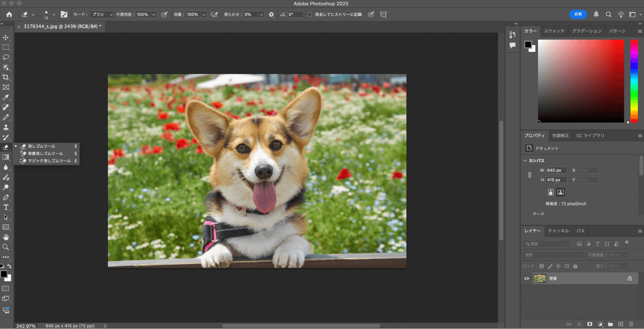The image size is (644, 329).
Task: Select the History Brush tool
Action: [6, 137]
